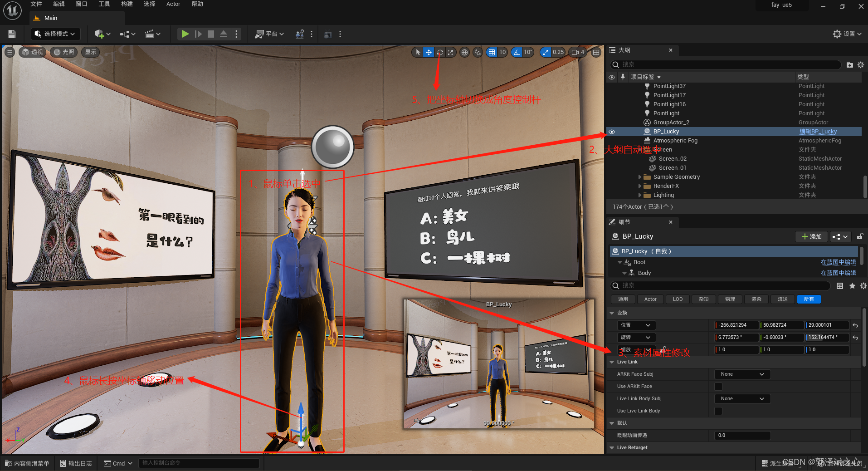
Task: Open grid snap size value 10
Action: point(502,52)
